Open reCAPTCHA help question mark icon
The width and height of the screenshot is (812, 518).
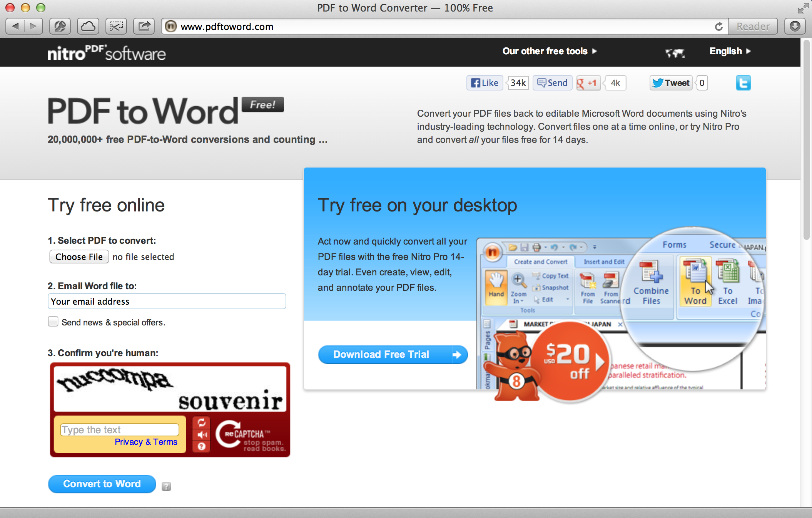(202, 446)
